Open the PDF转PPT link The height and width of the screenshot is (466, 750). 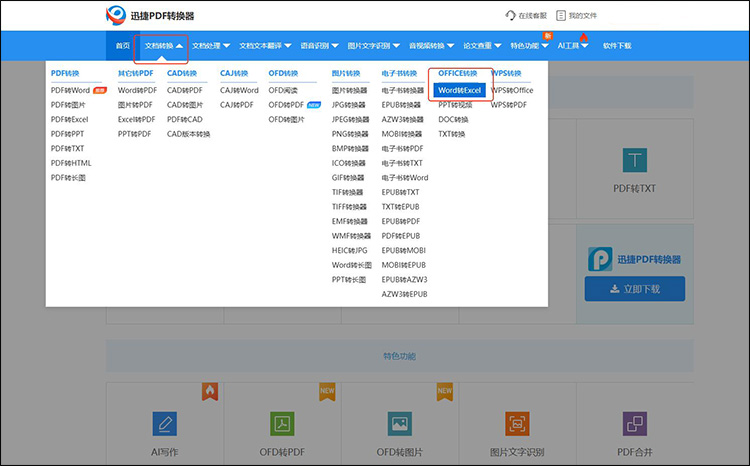pos(67,134)
